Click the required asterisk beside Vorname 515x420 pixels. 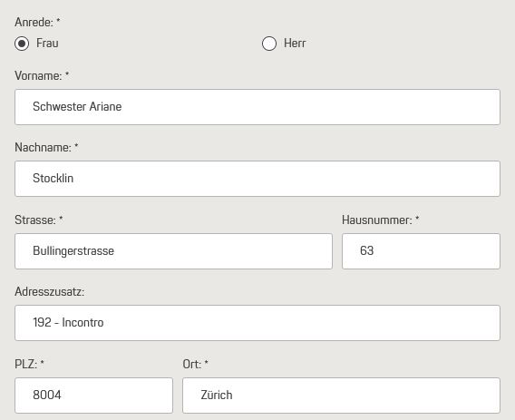[67, 74]
